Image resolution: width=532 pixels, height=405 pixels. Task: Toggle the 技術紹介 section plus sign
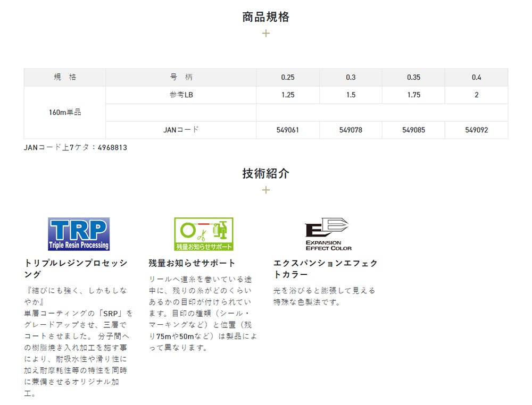[x=266, y=190]
